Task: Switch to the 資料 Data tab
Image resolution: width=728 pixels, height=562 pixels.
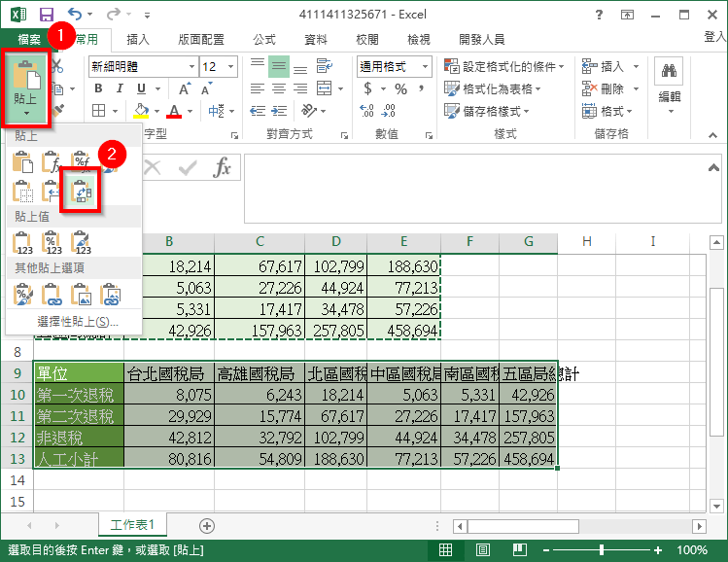Action: point(316,40)
